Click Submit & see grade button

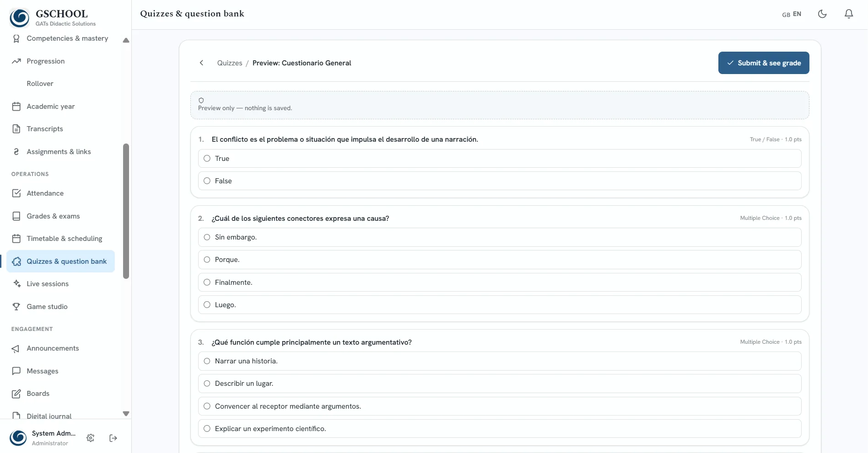764,63
